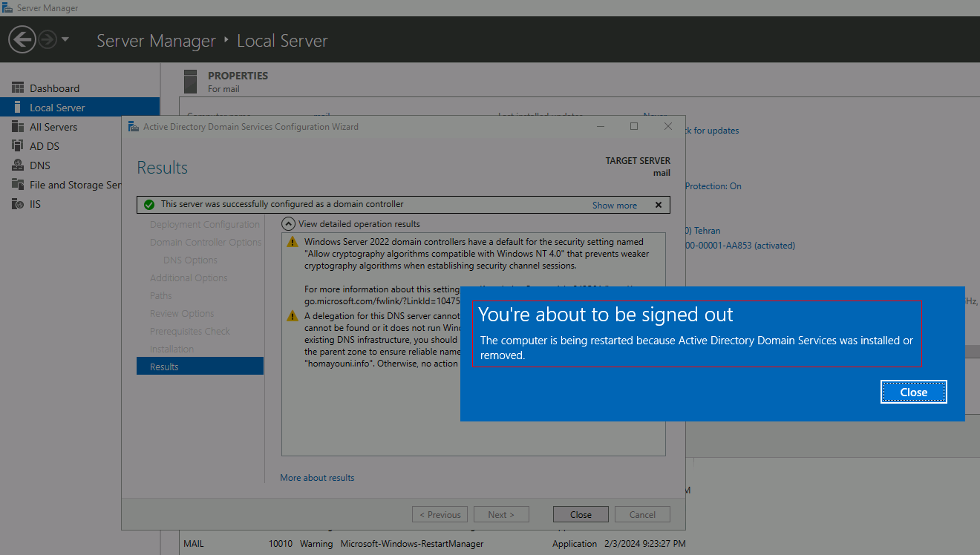This screenshot has width=980, height=555.
Task: Click Show more in the success banner
Action: tap(614, 206)
